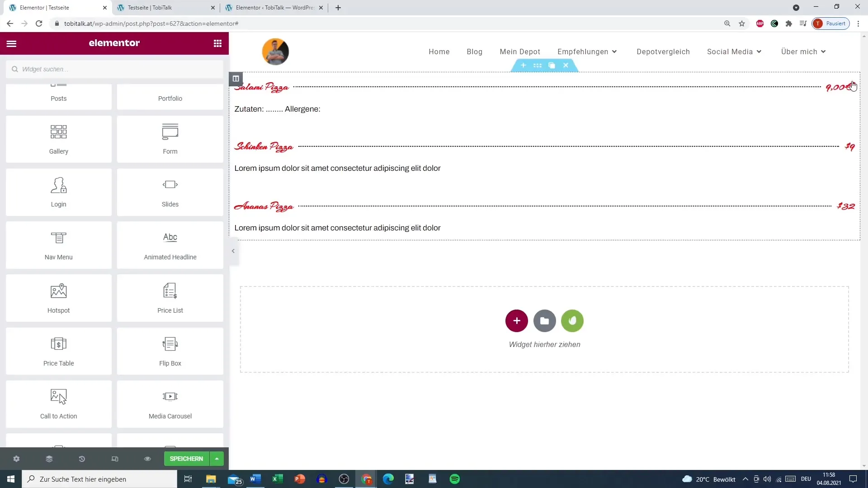The height and width of the screenshot is (488, 868).
Task: Open the Depotvergleich menu item
Action: pyautogui.click(x=664, y=51)
